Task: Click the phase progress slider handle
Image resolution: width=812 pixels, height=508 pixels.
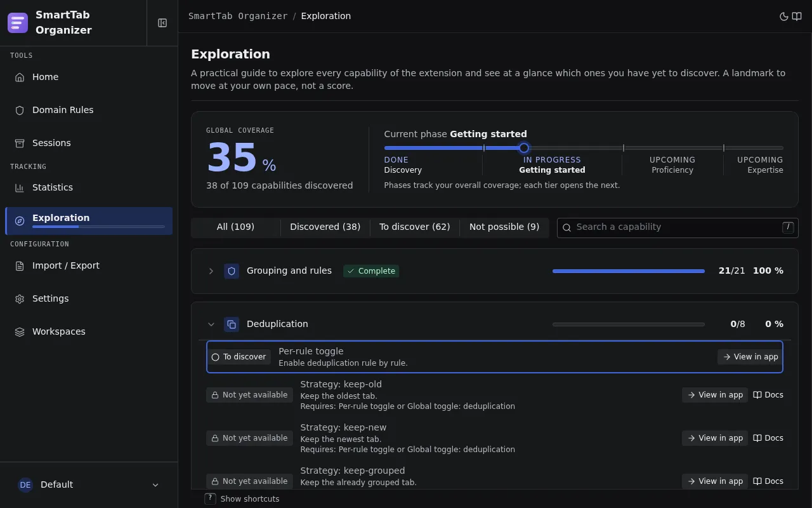Action: coord(524,148)
